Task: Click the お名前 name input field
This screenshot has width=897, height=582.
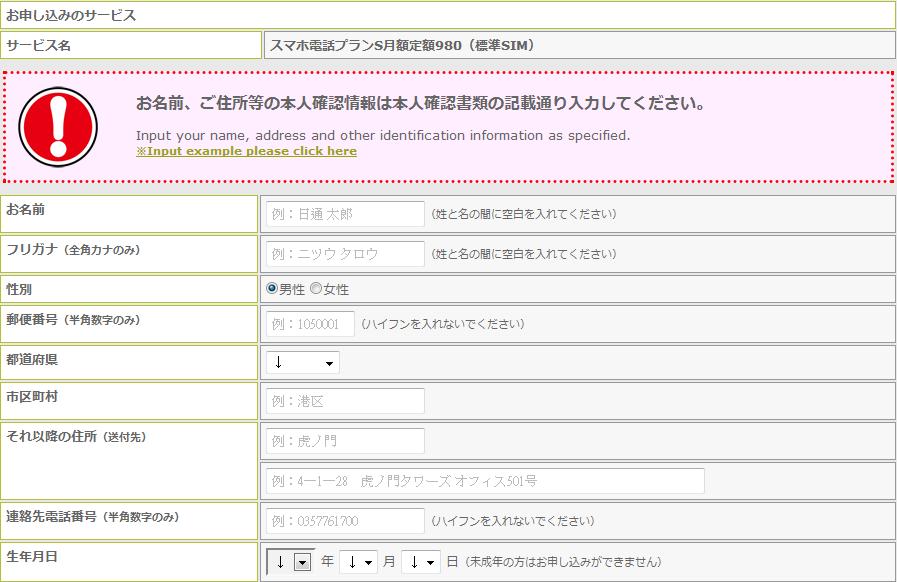Action: point(345,214)
